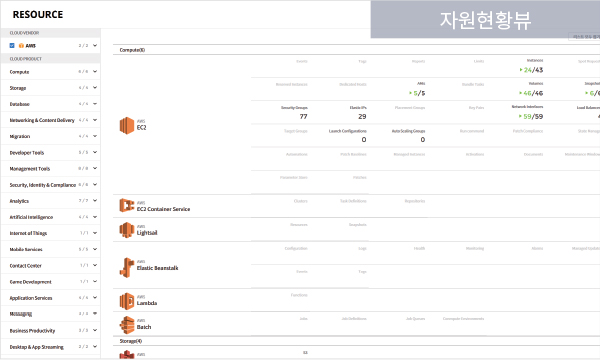Toggle the AWS cloud vendor checkbox
600x360 pixels.
point(12,46)
